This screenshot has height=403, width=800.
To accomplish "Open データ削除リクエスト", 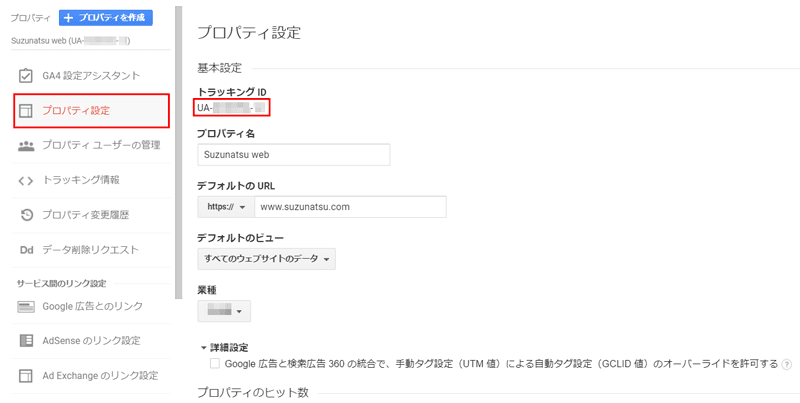I will tap(92, 250).
